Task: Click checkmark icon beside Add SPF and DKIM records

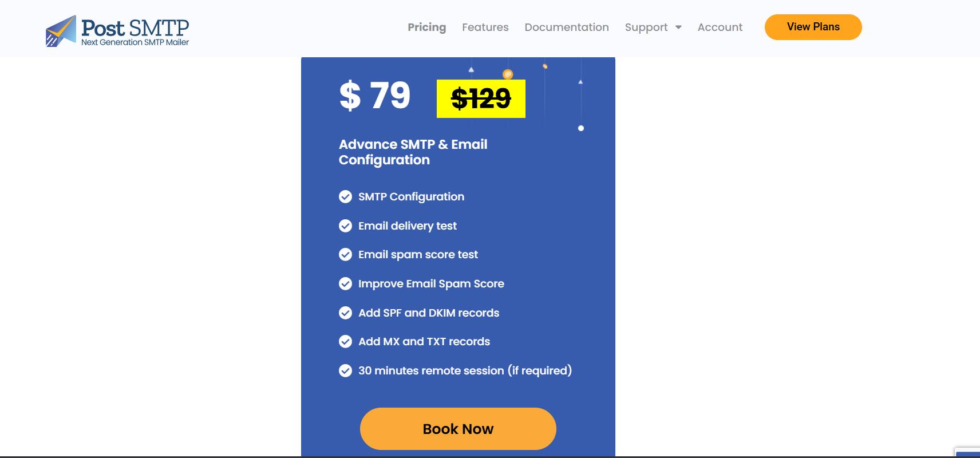Action: (x=345, y=313)
